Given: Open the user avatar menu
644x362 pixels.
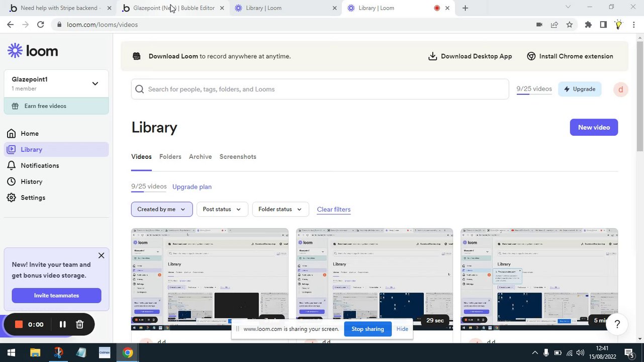Looking at the screenshot, I should tap(620, 89).
